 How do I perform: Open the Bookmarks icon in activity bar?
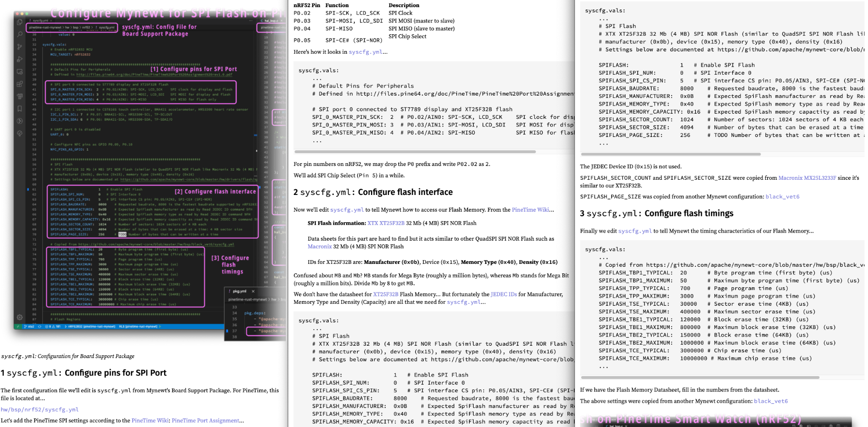tap(20, 109)
